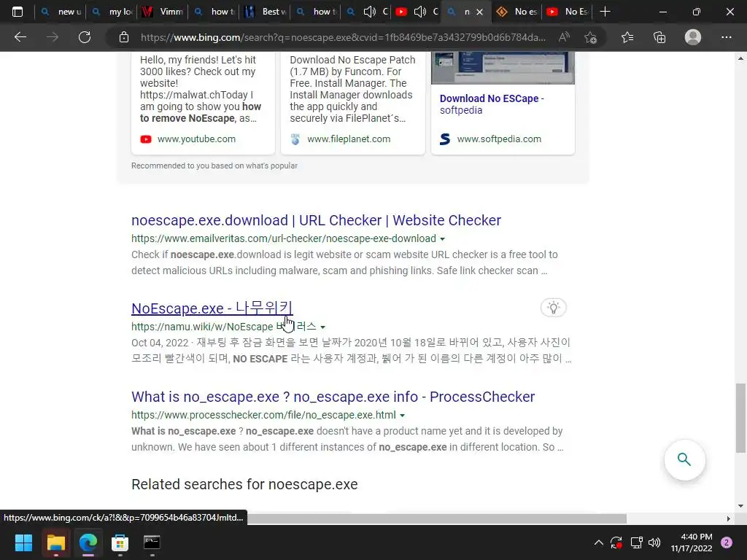Open the browser profile avatar

(693, 37)
